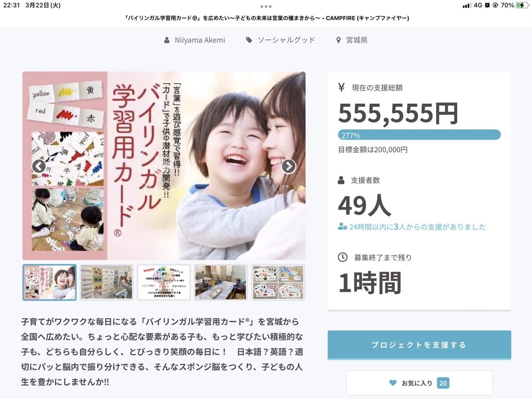Select the workshop room photo thumbnail

coord(221,282)
